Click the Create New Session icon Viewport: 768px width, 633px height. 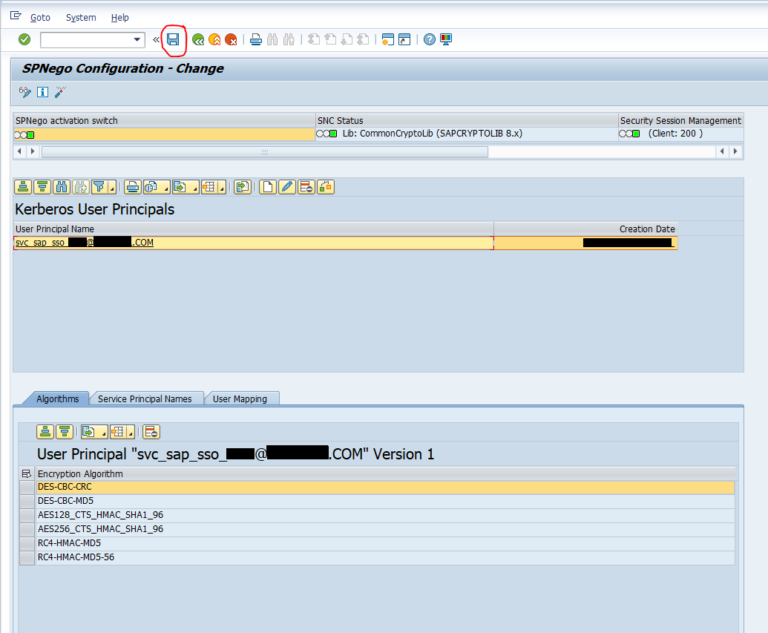tap(387, 40)
